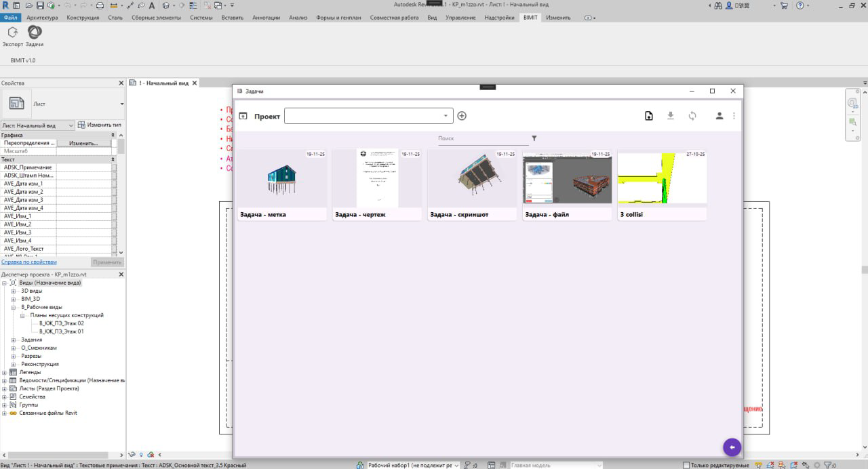Collapse the Графика properties section
Viewport: 868px width, 469px height.
click(x=113, y=135)
